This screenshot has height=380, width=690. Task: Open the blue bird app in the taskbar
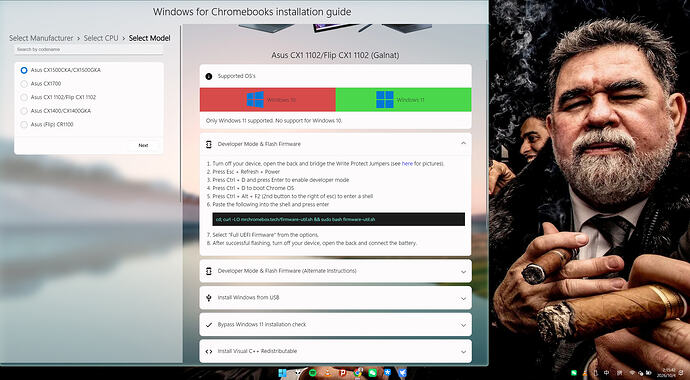[403, 373]
